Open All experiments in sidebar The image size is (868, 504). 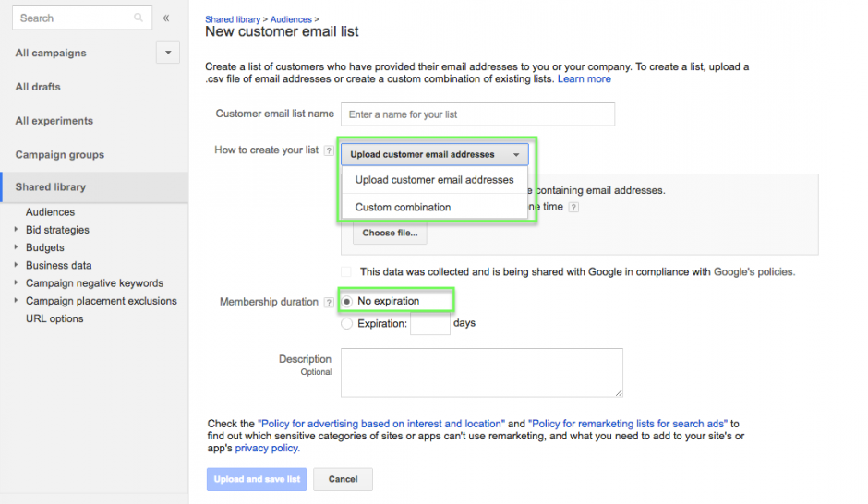tap(54, 121)
